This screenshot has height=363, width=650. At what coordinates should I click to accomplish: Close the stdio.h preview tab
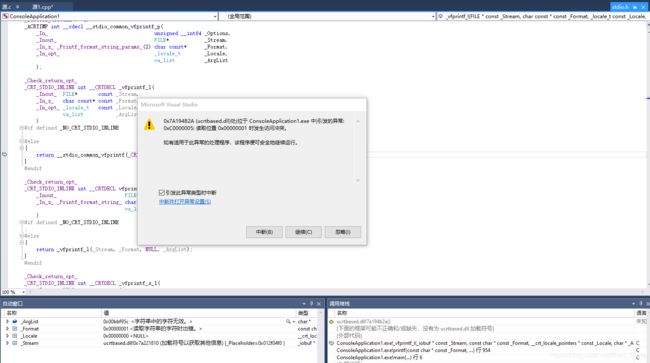644,7
